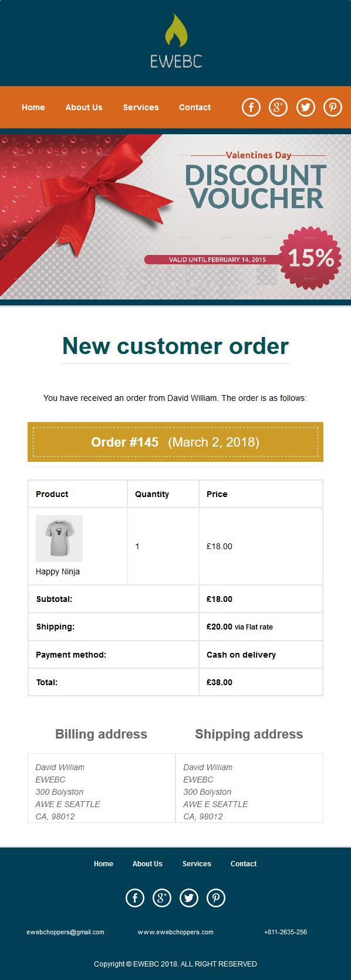Click the footer Google Plus icon
This screenshot has height=980, width=351.
coord(162,898)
